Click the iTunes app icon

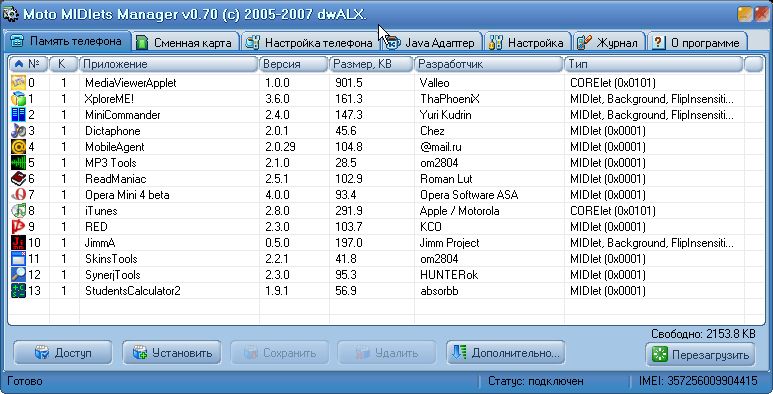tap(18, 211)
